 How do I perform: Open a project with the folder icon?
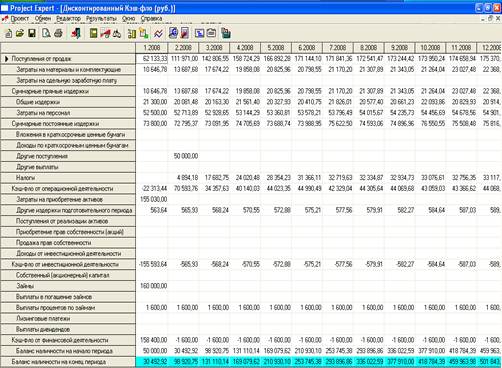click(x=20, y=33)
